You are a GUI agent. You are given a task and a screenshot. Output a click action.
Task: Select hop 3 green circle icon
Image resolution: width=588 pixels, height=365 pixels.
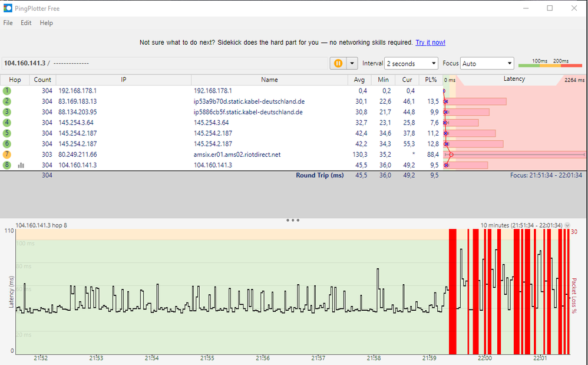[x=6, y=112]
